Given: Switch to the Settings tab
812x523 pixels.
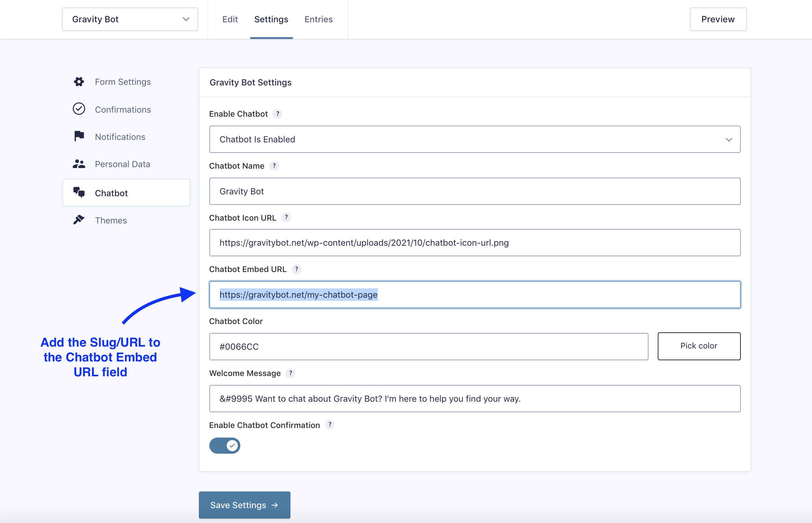Looking at the screenshot, I should click(x=271, y=19).
